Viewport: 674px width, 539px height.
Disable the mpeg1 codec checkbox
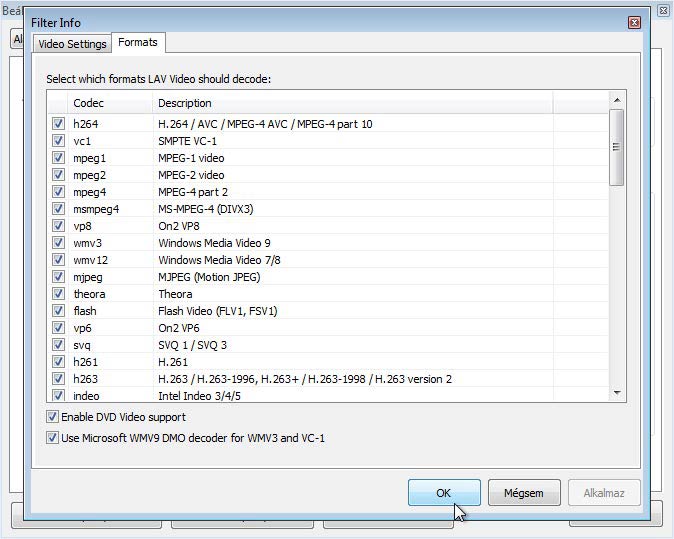[58, 158]
